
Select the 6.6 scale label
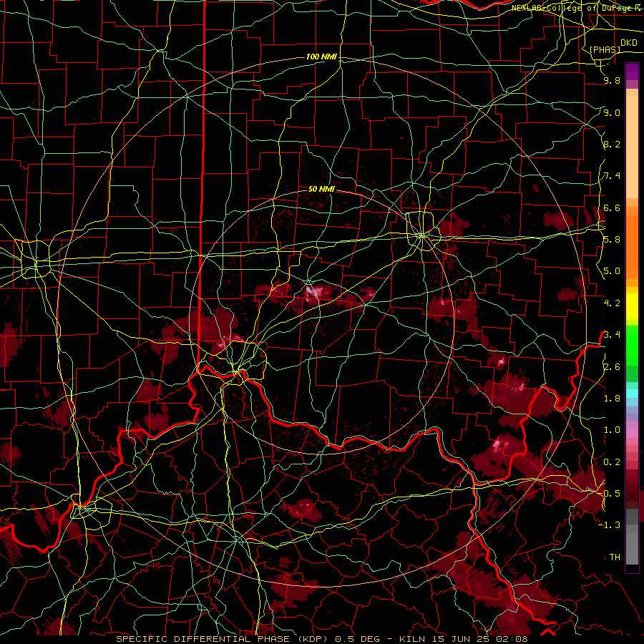[x=612, y=208]
